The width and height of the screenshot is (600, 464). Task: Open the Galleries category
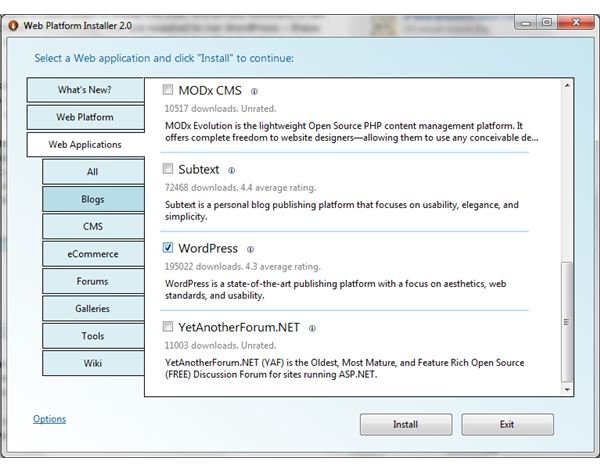(x=93, y=308)
